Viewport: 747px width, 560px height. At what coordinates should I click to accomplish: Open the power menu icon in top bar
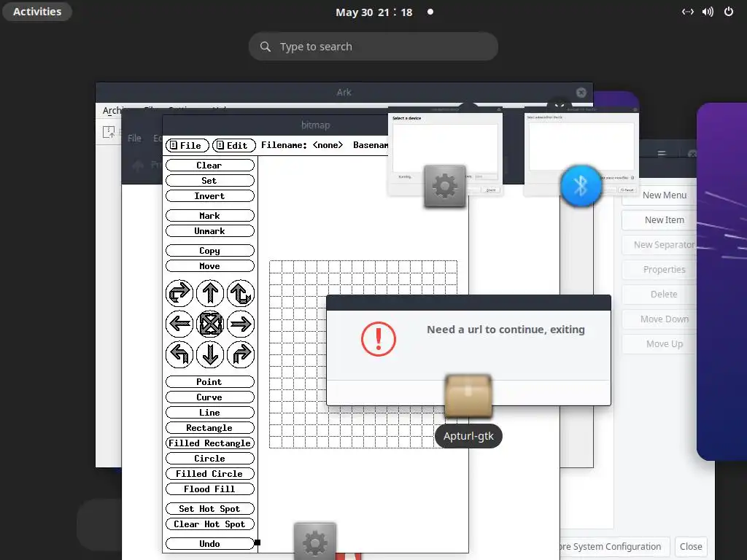pos(729,12)
